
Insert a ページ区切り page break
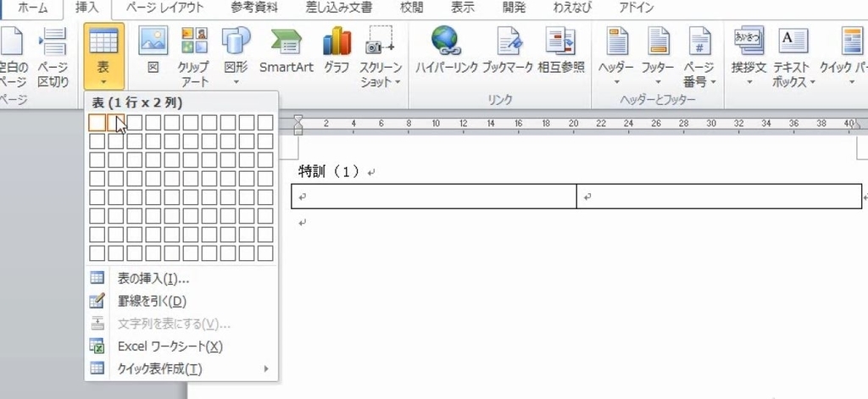[x=53, y=57]
